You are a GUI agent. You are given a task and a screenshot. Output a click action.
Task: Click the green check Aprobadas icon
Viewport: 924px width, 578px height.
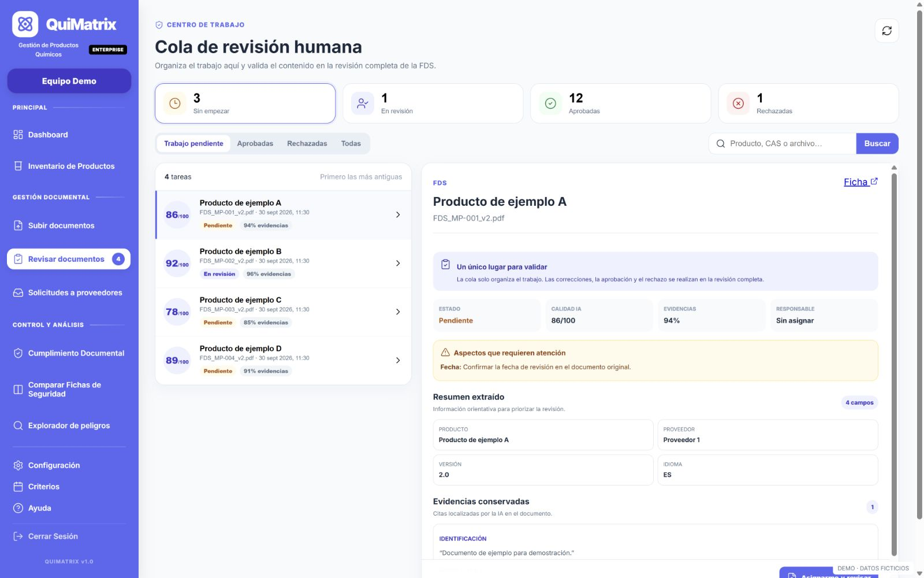tap(550, 103)
